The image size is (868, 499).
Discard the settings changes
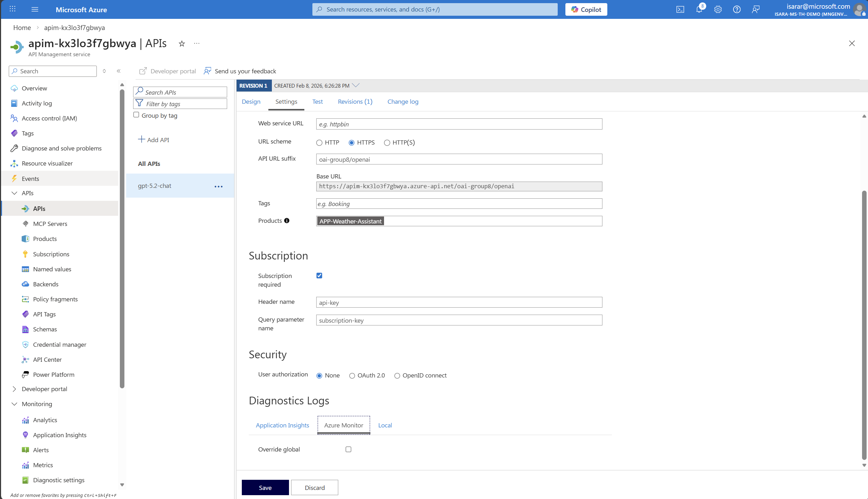pyautogui.click(x=314, y=487)
